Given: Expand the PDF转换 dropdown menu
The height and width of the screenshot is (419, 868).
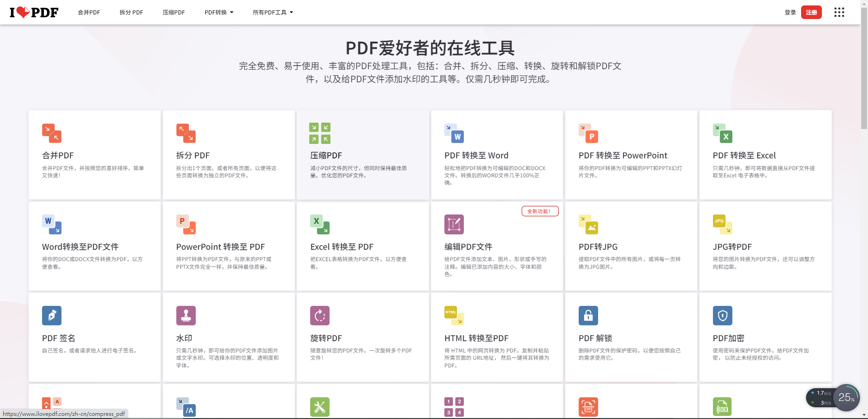Looking at the screenshot, I should (x=219, y=12).
